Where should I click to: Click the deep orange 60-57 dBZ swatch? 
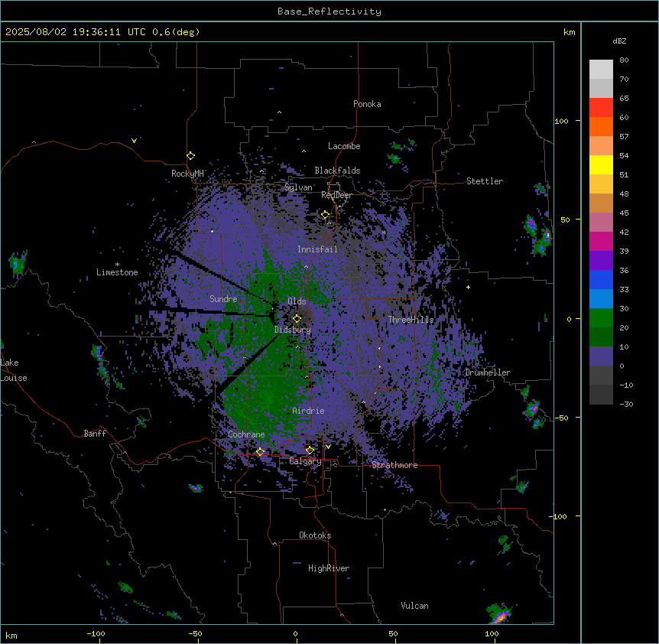coord(601,126)
